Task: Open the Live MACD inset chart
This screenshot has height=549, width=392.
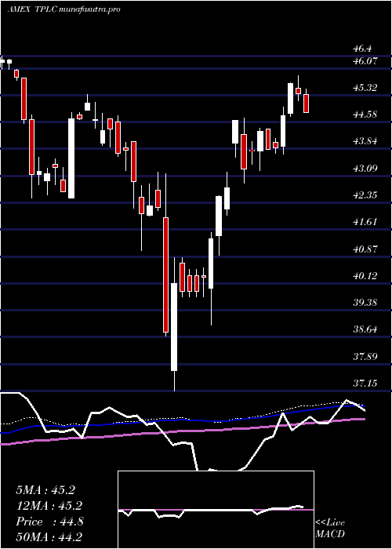Action: pos(216,510)
